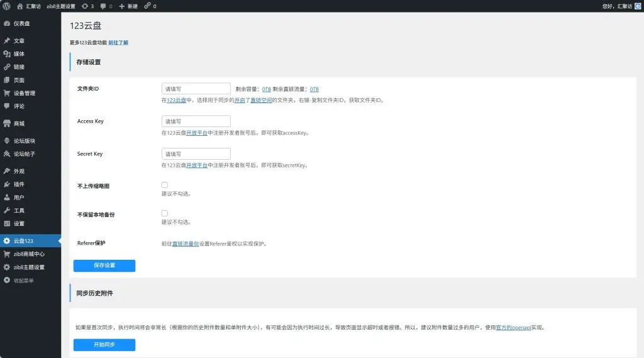The width and height of the screenshot is (644, 358).
Task: Enable the 不保留本地备份 checkbox
Action: [x=165, y=213]
